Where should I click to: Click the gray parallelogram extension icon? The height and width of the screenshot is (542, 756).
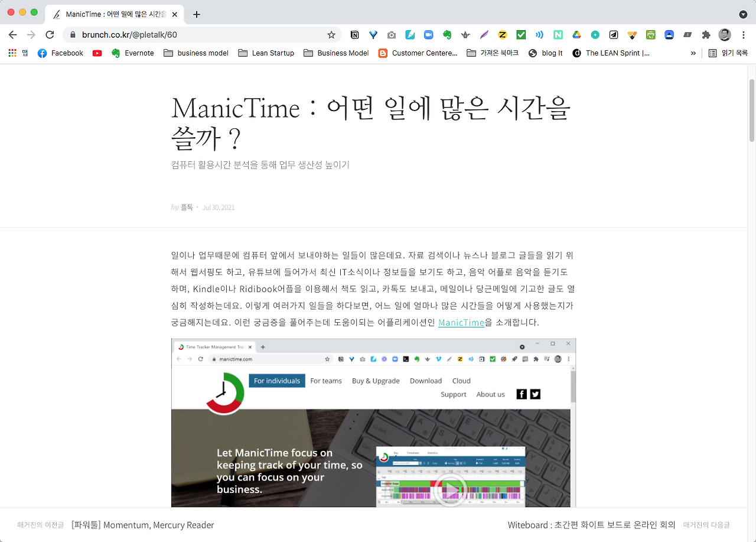coord(687,35)
